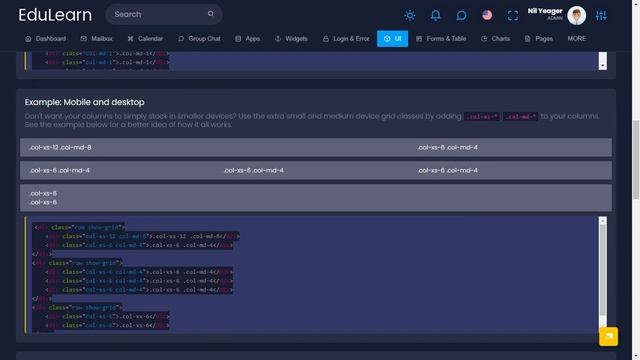Open the Login & Error menu
640x360 pixels.
tap(346, 39)
